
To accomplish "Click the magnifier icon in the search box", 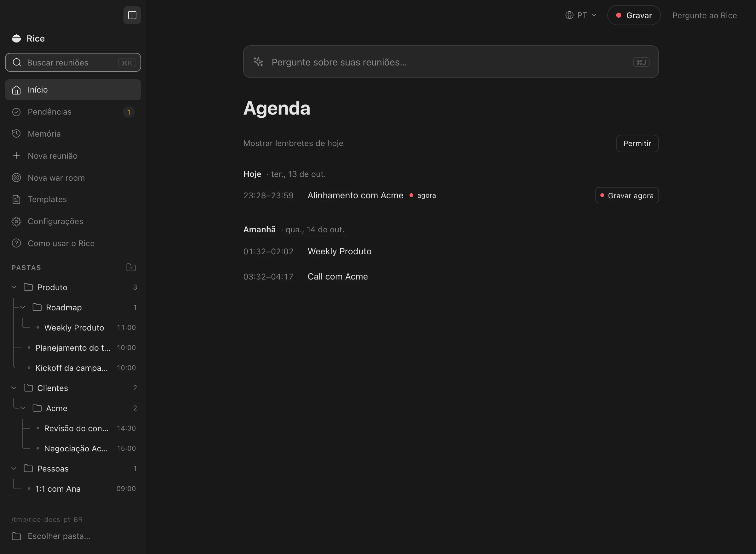I will (x=17, y=62).
